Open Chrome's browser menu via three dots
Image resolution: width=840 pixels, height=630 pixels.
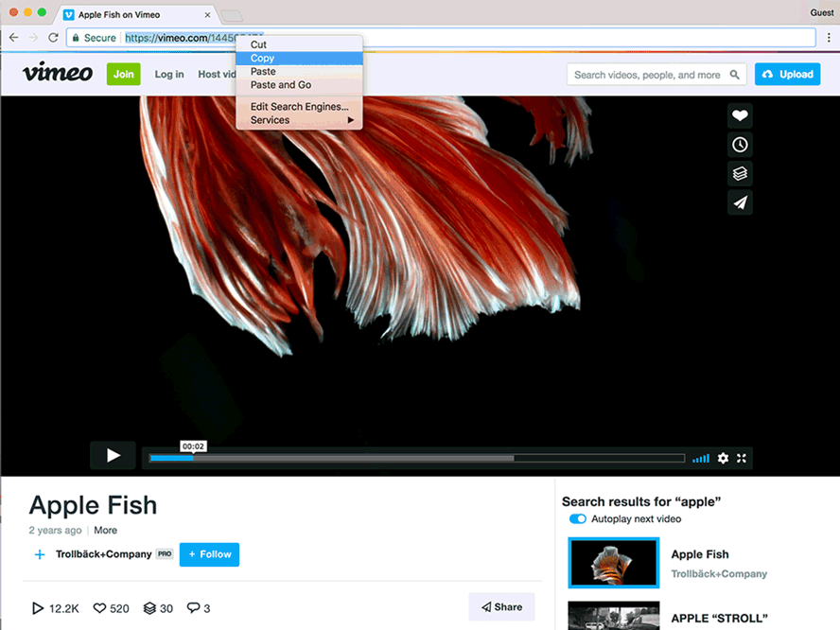(x=830, y=37)
